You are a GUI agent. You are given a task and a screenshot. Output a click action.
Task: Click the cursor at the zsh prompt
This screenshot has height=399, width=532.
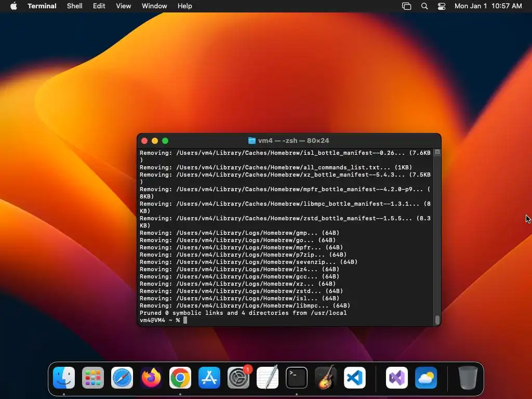click(x=185, y=320)
